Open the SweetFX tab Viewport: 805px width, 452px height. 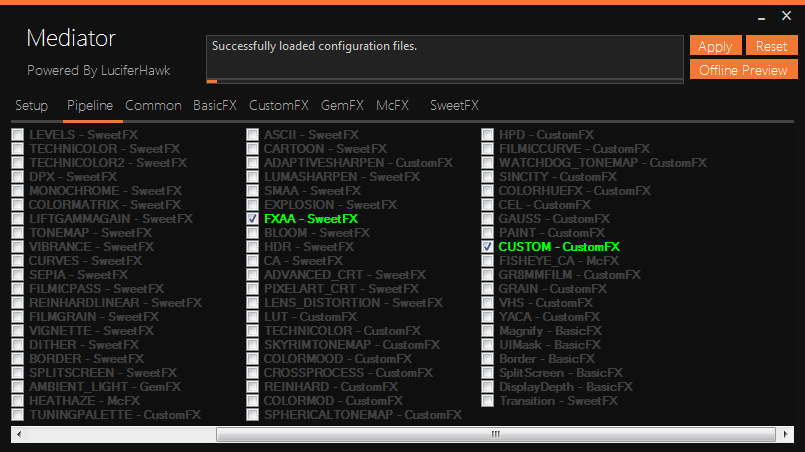454,106
